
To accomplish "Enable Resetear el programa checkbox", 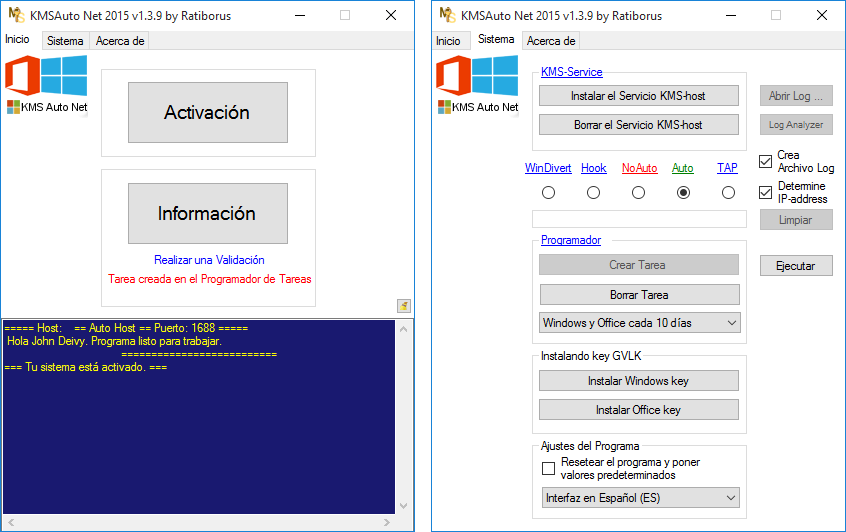I will [548, 468].
